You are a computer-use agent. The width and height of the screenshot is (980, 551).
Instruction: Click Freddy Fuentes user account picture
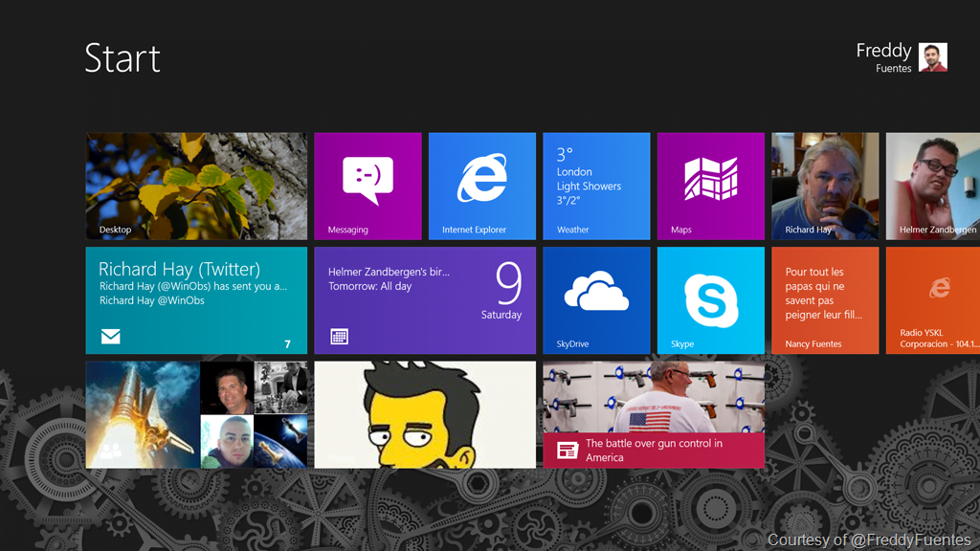click(932, 57)
